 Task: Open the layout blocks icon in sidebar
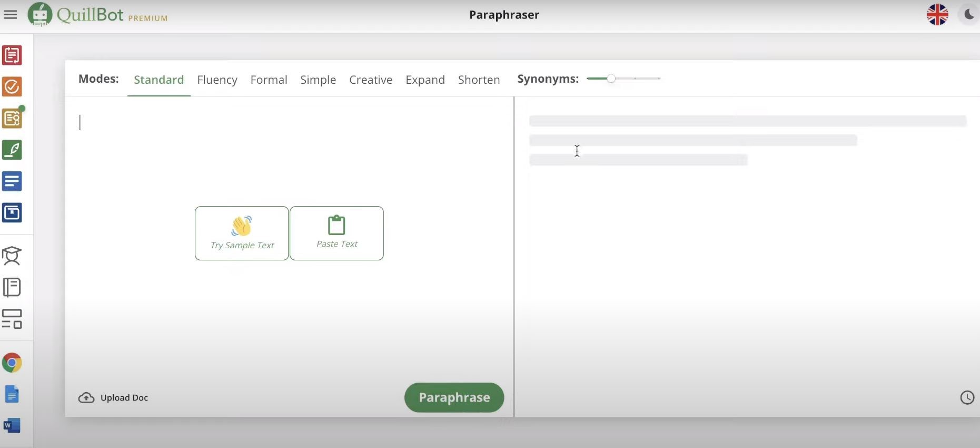(x=12, y=319)
